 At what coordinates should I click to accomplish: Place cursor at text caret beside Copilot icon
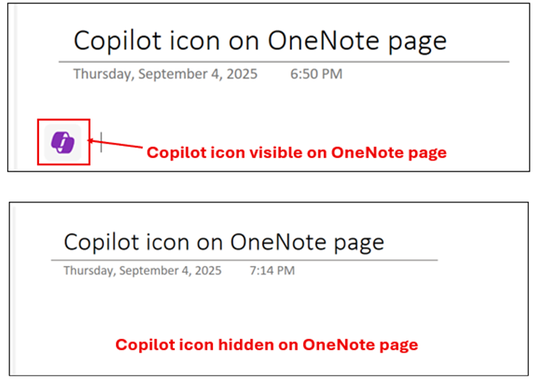pos(101,142)
